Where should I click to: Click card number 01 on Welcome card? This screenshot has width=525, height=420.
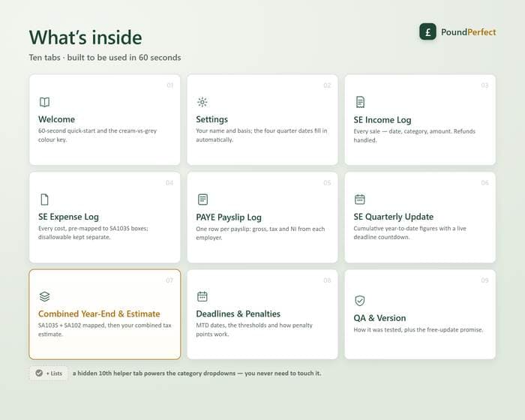click(169, 85)
